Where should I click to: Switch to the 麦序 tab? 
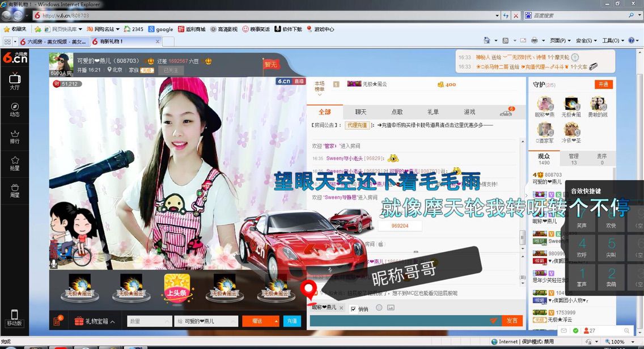pyautogui.click(x=601, y=159)
